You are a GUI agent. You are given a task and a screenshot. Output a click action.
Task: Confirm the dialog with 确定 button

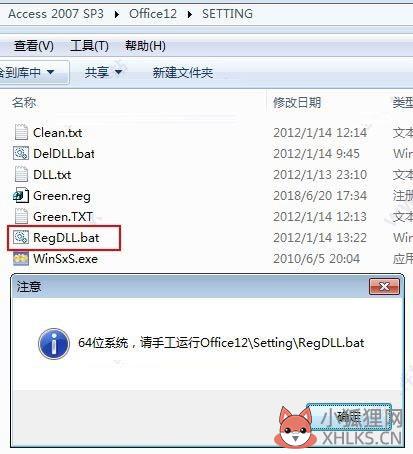tap(349, 417)
